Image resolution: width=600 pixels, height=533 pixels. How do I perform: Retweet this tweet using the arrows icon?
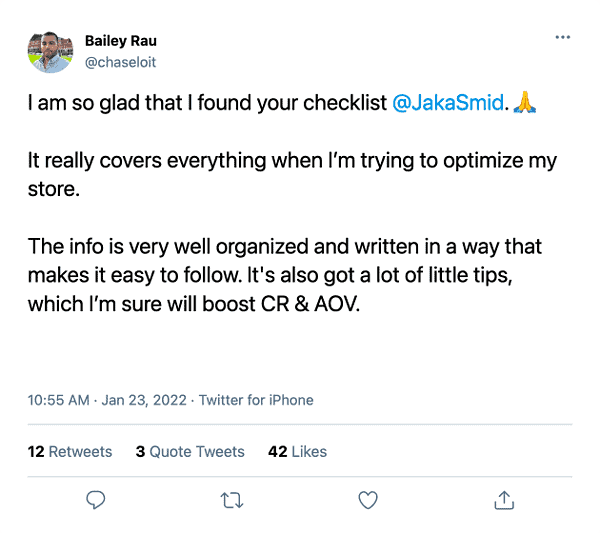[232, 498]
